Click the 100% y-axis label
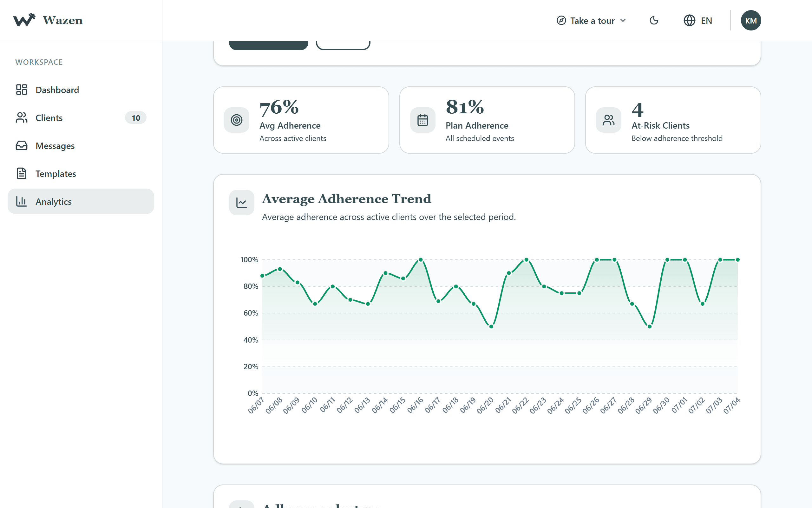Screen dimensions: 812x508 point(249,260)
